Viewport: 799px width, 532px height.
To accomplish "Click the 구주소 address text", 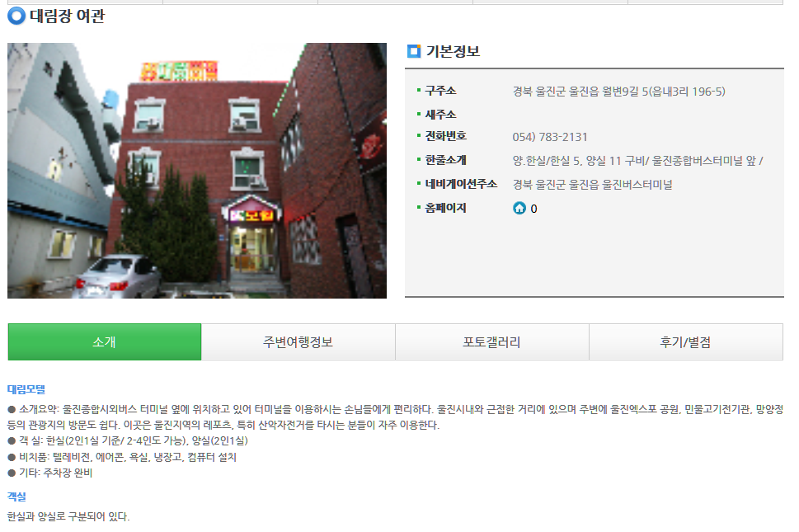I will (618, 92).
